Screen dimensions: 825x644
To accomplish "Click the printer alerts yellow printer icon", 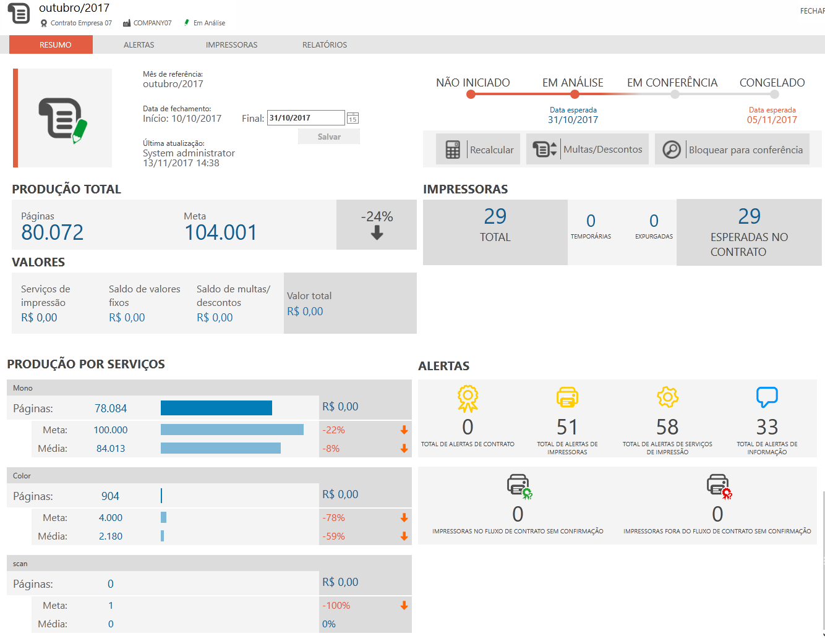I will coord(567,397).
